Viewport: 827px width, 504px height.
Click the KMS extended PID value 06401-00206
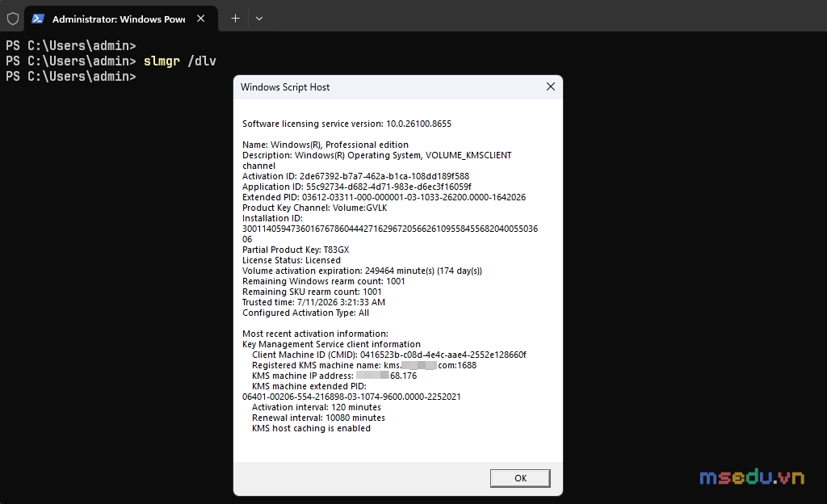click(351, 397)
